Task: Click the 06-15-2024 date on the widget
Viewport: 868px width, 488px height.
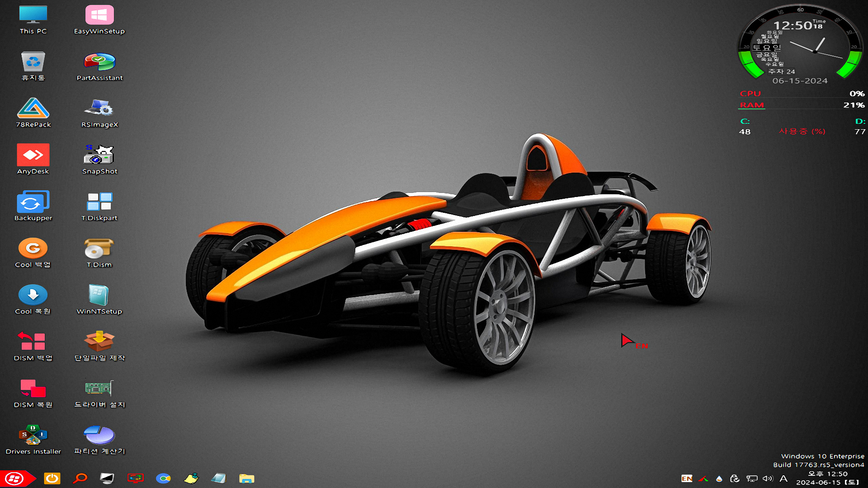Action: point(800,81)
